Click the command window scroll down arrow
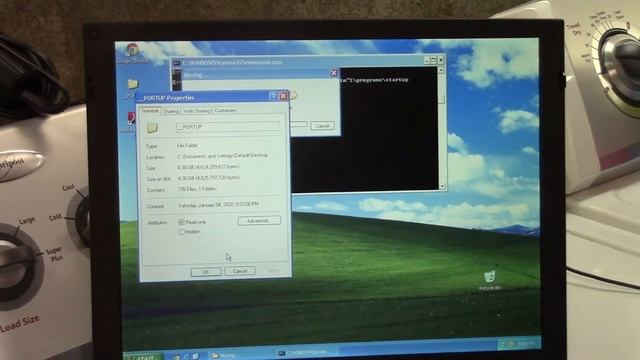 pos(442,187)
